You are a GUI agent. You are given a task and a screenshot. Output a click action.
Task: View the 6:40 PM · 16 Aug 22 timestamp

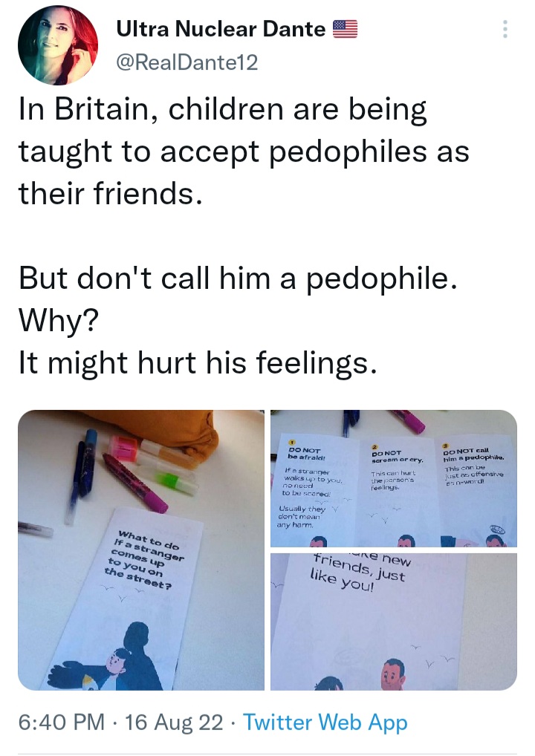120,723
